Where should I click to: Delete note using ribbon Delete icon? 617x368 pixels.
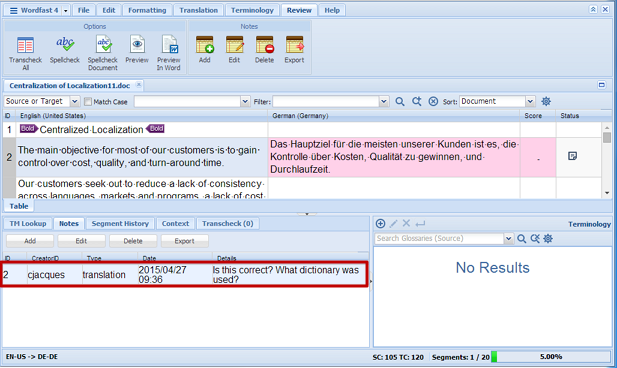pyautogui.click(x=264, y=50)
